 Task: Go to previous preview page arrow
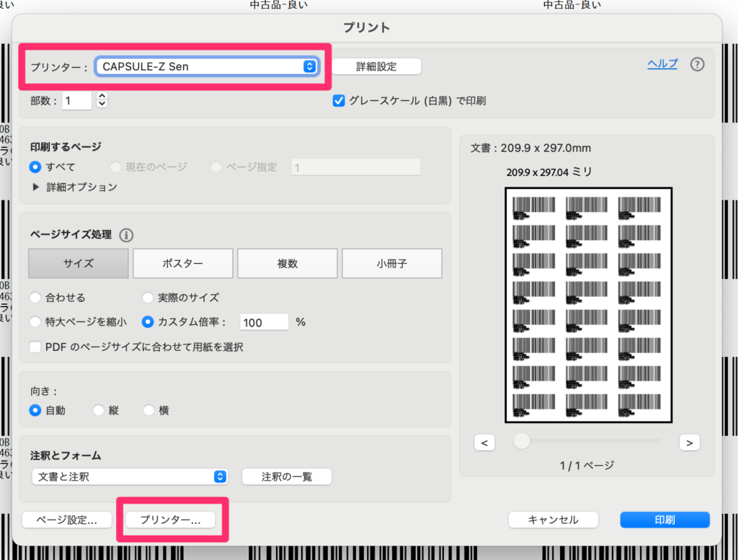[x=484, y=443]
